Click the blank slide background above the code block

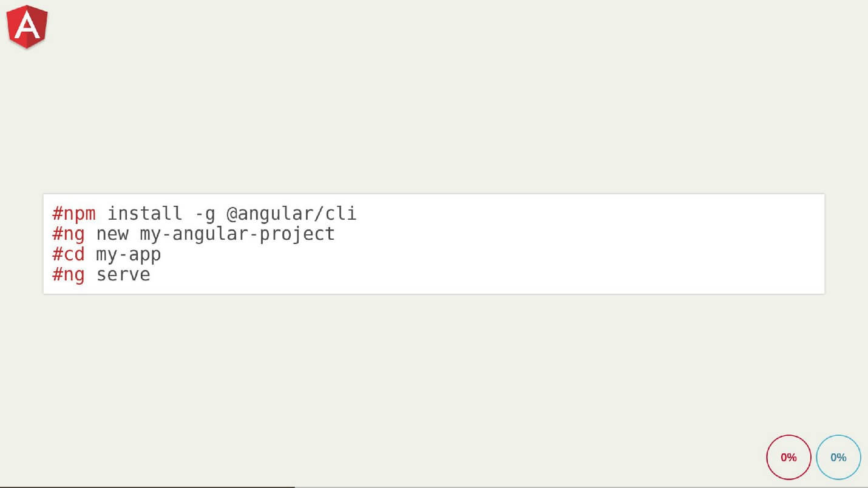(425, 109)
